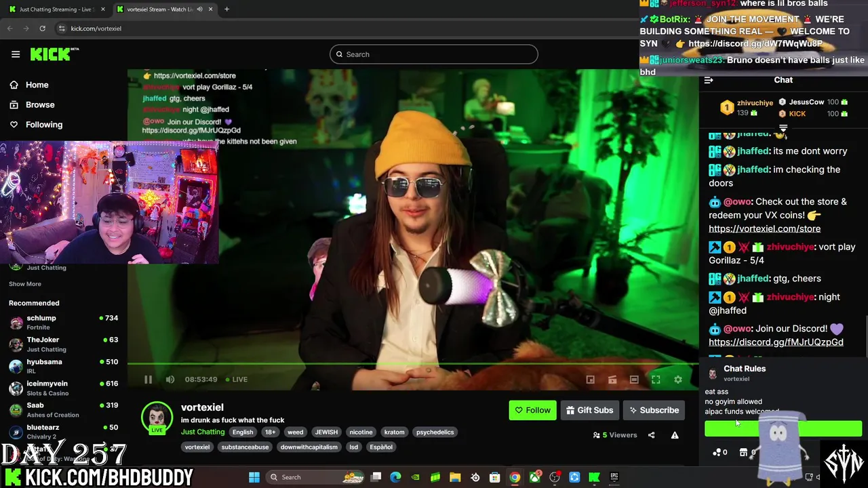Follow the vortexiel channel
Screen dimensions: 868x488
[x=532, y=410]
